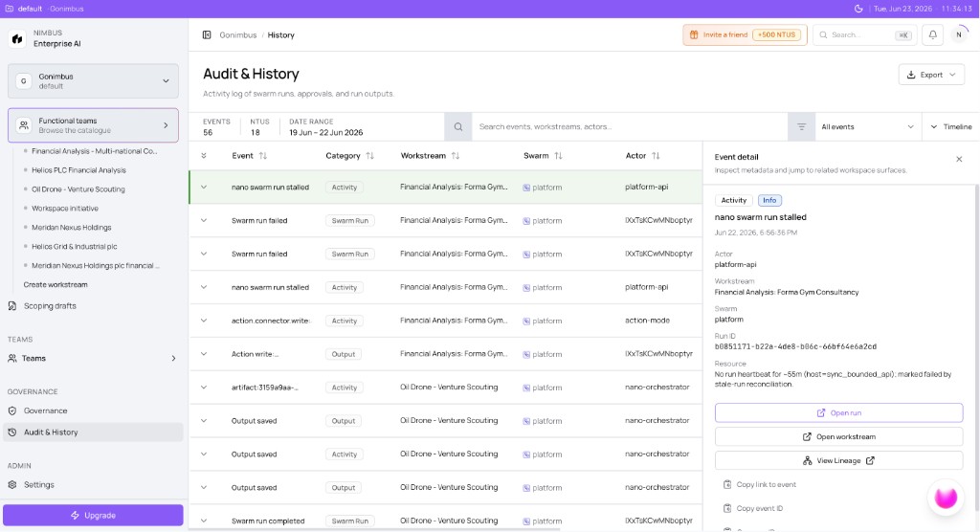Open the user avatar N menu
980x532 pixels.
[959, 35]
